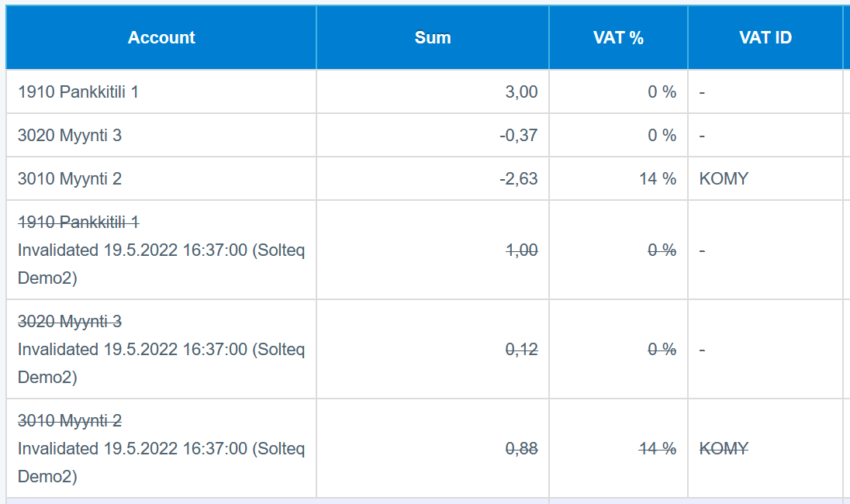Select the sum value -0,37
Screen dimensions: 850x504
coord(518,136)
